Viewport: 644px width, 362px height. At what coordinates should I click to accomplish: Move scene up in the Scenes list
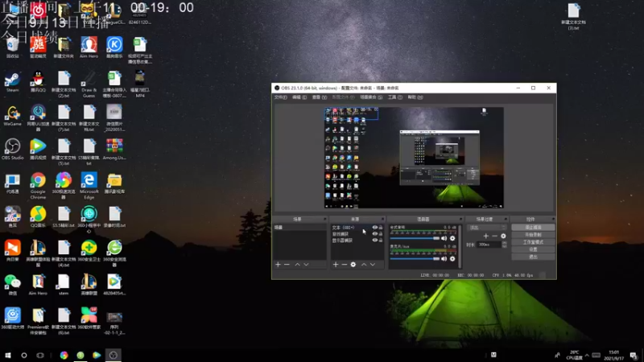[297, 265]
